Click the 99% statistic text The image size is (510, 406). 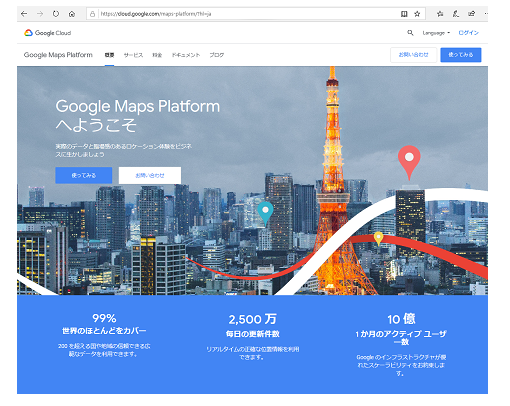pos(104,318)
